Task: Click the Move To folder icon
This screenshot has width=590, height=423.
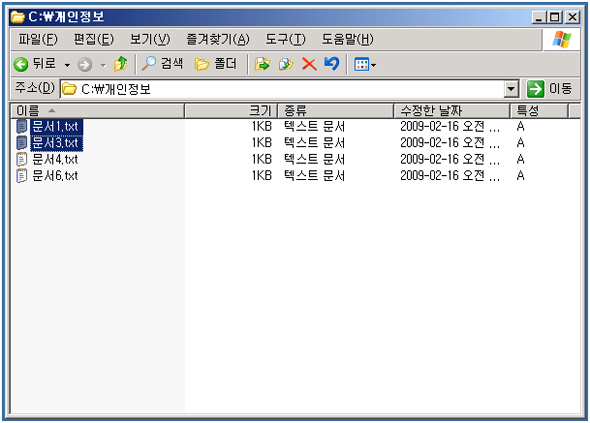Action: coord(262,64)
